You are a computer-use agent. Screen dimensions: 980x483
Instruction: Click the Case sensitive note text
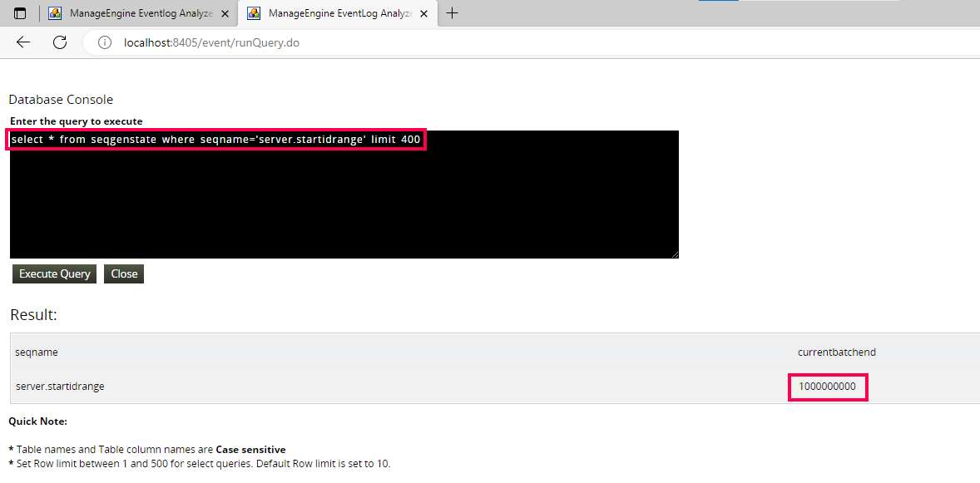[250, 449]
